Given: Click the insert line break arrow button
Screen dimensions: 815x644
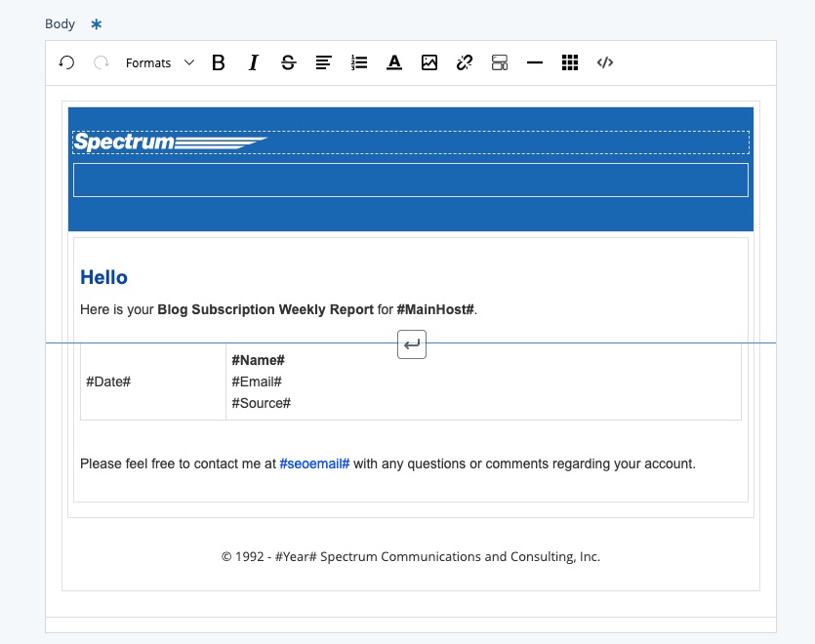Looking at the screenshot, I should click(x=412, y=344).
